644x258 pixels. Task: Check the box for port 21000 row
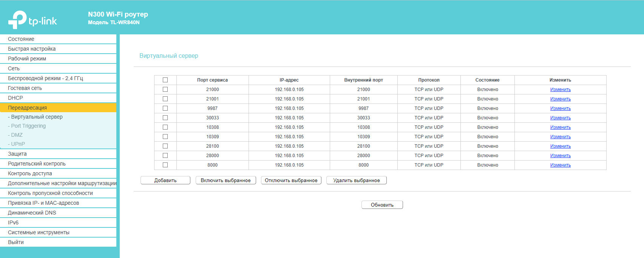click(165, 90)
